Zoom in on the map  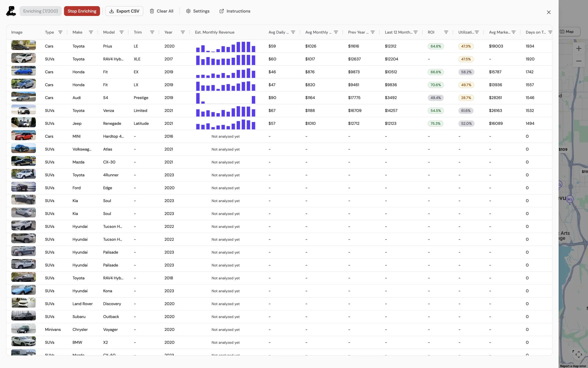click(579, 48)
